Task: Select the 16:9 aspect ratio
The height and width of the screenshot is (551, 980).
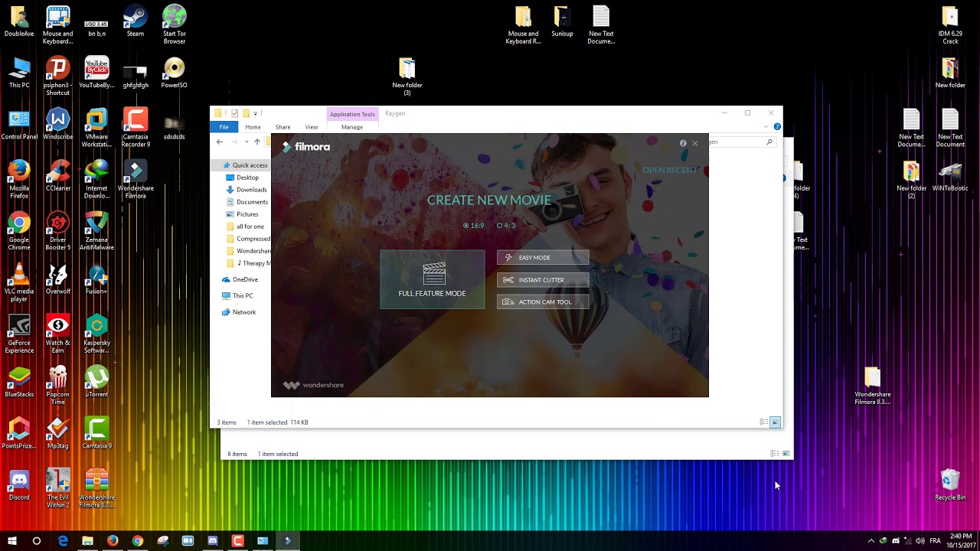Action: coord(474,226)
